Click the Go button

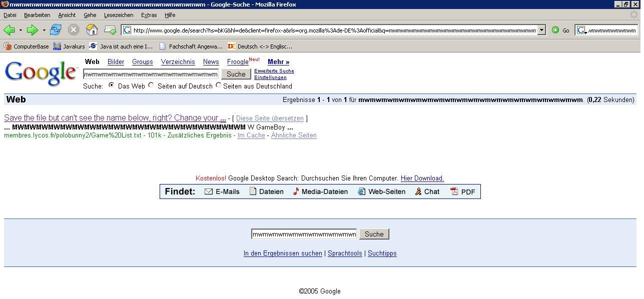pos(560,30)
